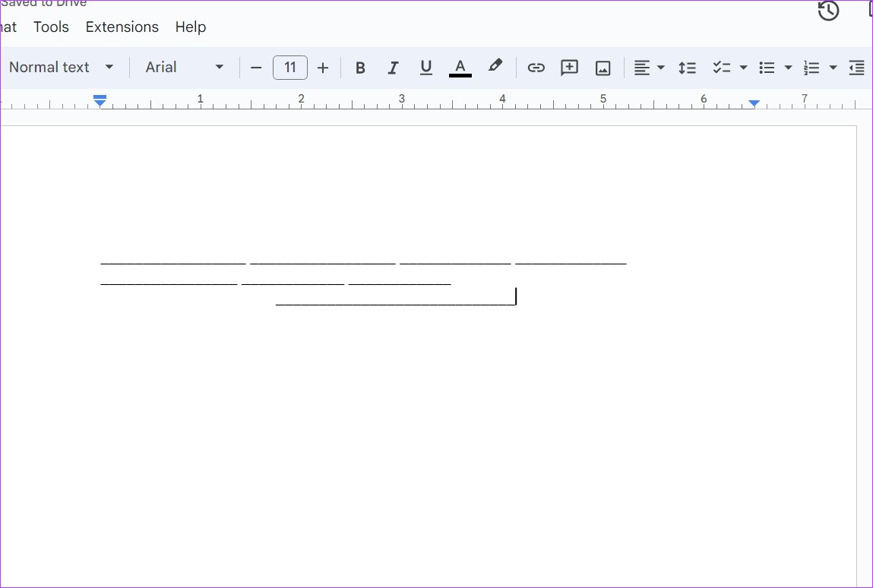Expand the bulleted list options arrow
The height and width of the screenshot is (588, 873).
[x=789, y=68]
